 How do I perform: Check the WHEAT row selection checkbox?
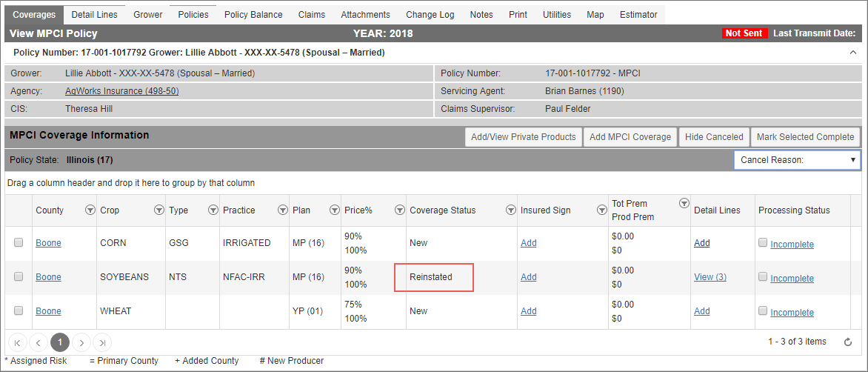pos(19,311)
